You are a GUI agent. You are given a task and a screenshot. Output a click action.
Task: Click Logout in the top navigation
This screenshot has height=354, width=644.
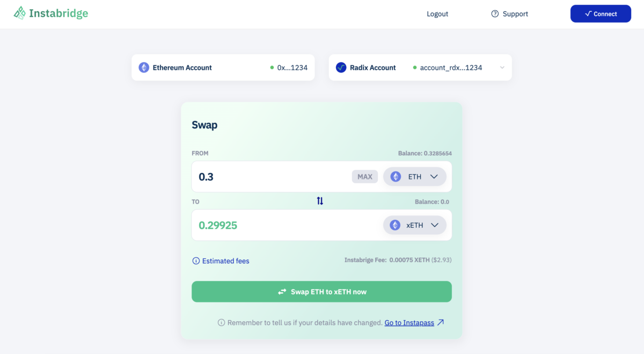pos(437,14)
